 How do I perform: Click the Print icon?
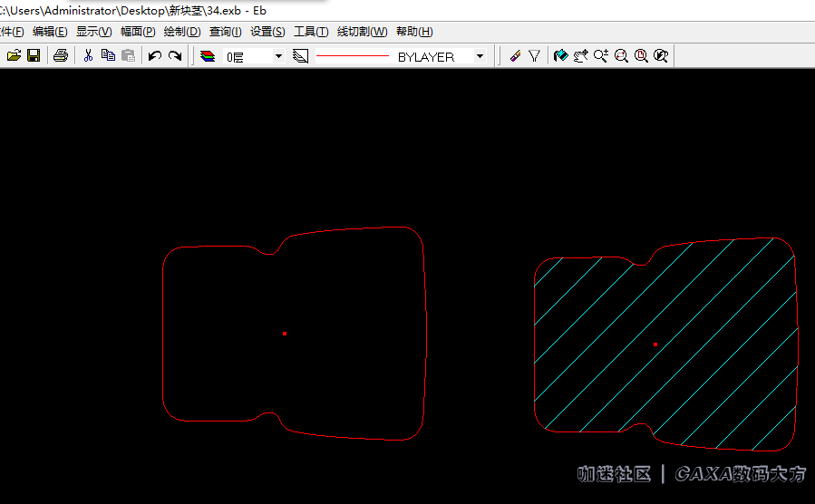tap(61, 56)
